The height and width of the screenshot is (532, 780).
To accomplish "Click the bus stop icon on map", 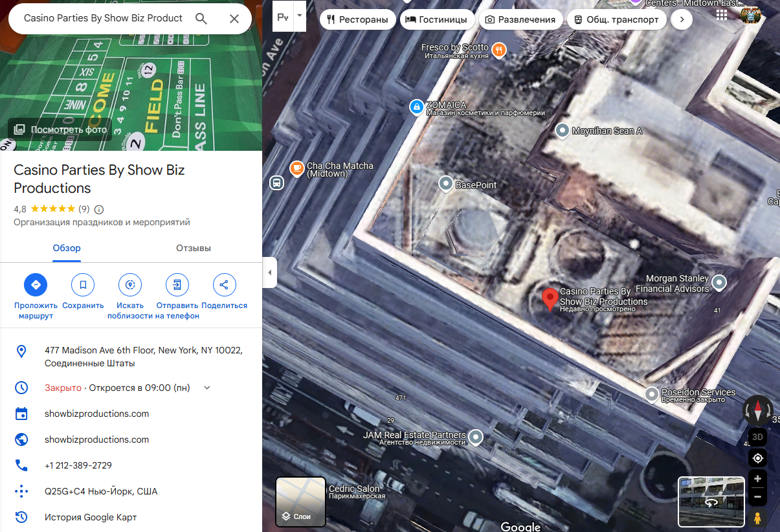I will (276, 183).
